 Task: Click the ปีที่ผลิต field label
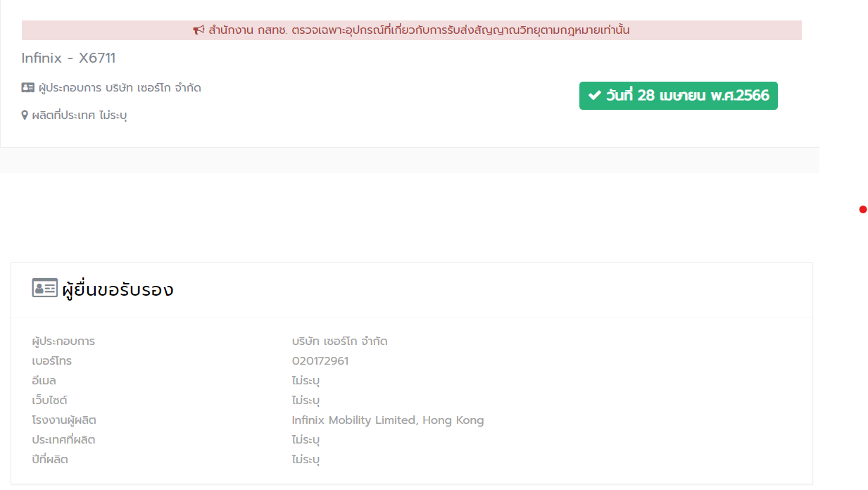(50, 460)
